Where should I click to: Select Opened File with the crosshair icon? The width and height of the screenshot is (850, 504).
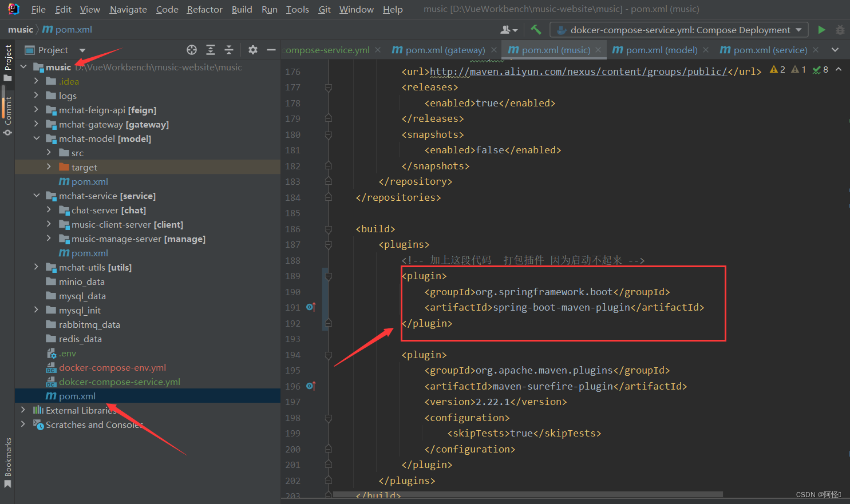tap(192, 50)
